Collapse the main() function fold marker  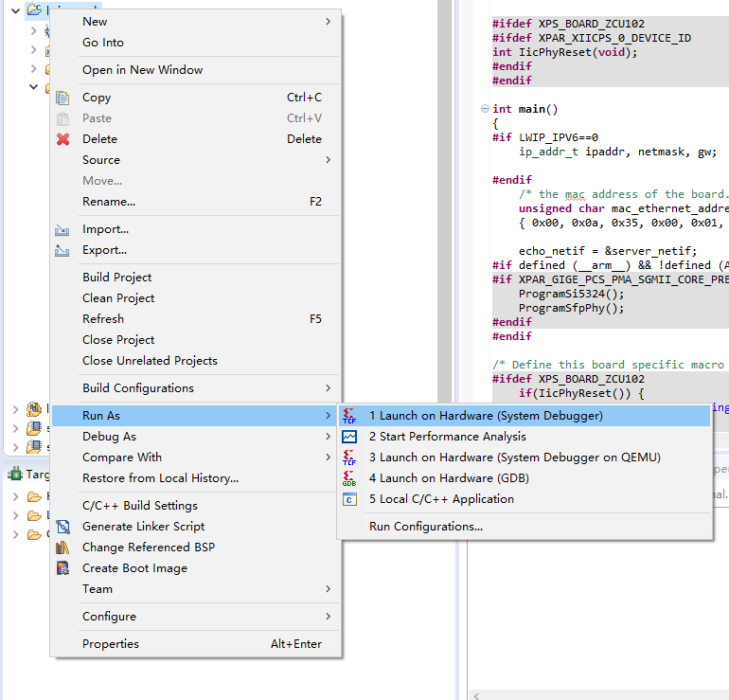point(485,109)
